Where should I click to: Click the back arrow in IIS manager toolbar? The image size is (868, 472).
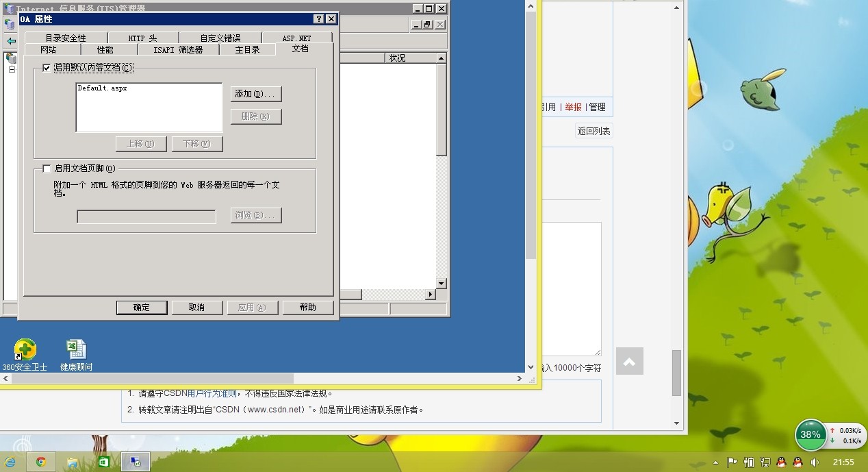10,41
